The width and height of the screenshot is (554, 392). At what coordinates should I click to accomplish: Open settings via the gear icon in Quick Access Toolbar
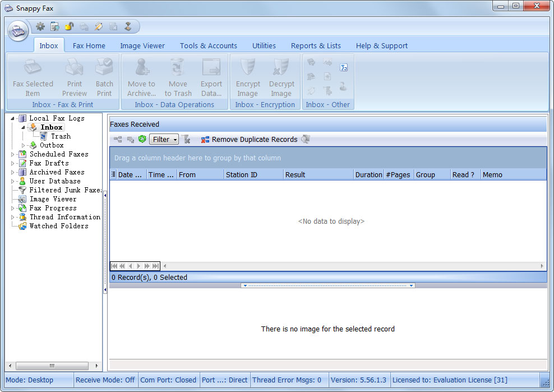[x=39, y=26]
